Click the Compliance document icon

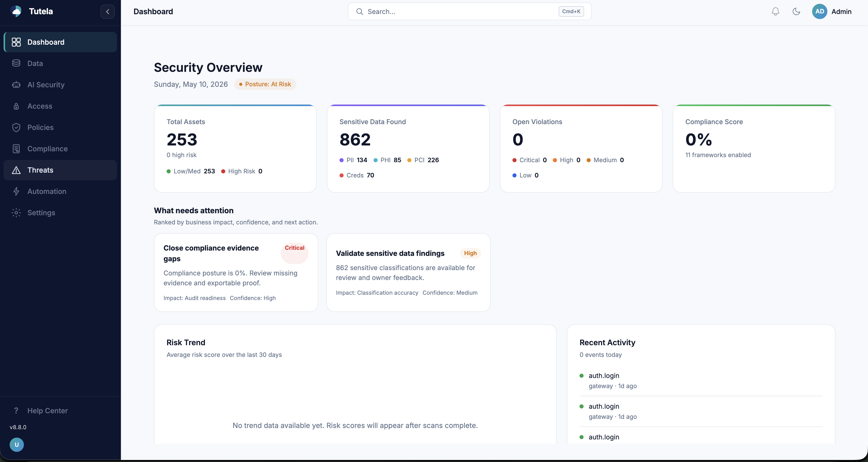(x=16, y=148)
